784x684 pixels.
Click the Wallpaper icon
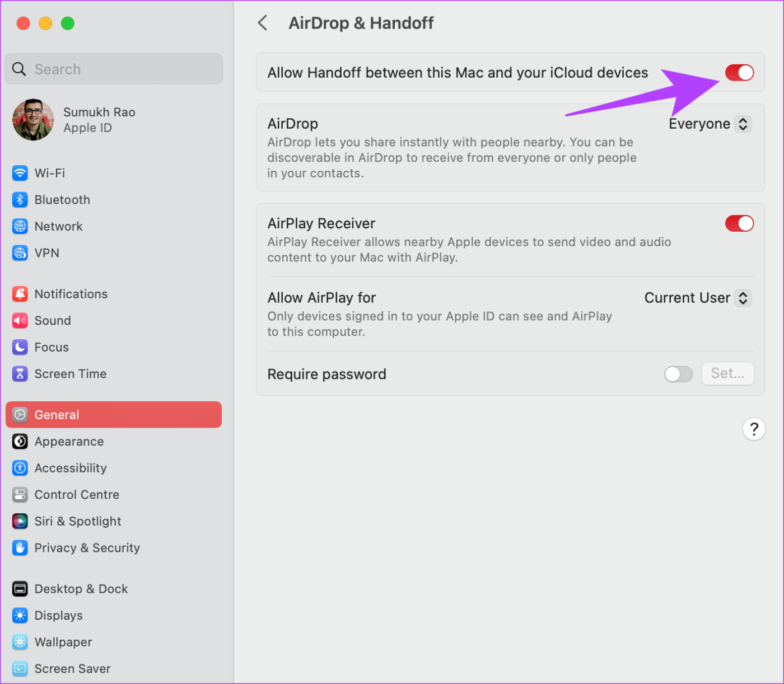[x=20, y=642]
